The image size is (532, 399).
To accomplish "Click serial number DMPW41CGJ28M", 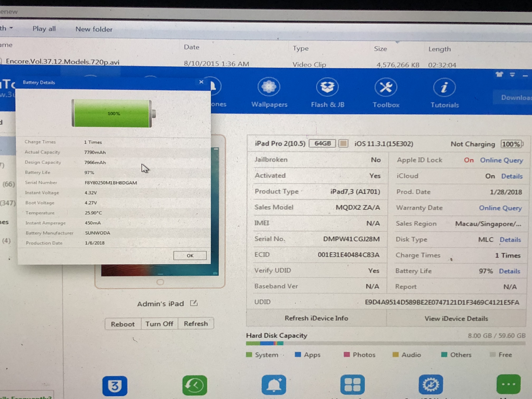I will coord(351,239).
